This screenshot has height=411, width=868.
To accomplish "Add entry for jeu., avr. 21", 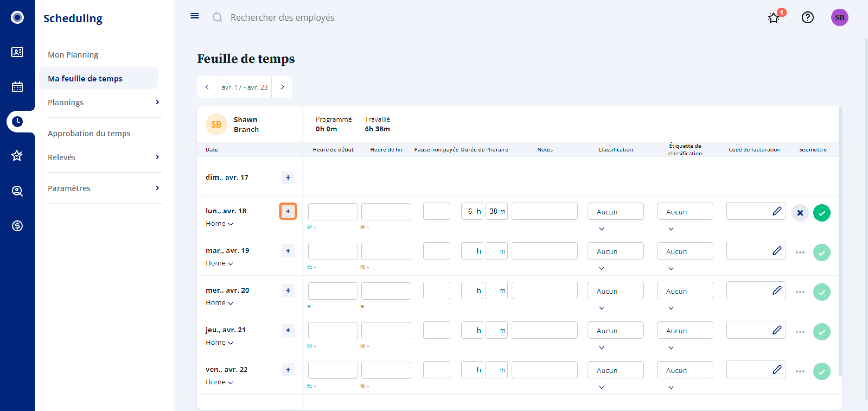I will tap(288, 330).
